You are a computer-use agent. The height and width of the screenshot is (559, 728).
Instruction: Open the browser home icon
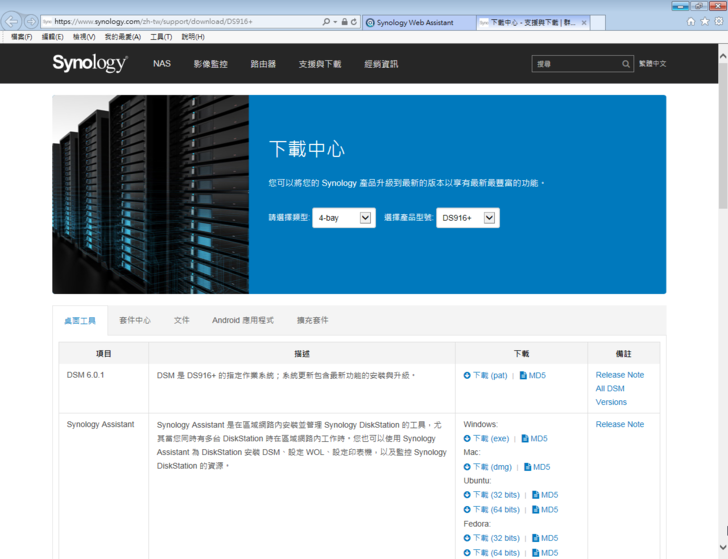[x=691, y=21]
